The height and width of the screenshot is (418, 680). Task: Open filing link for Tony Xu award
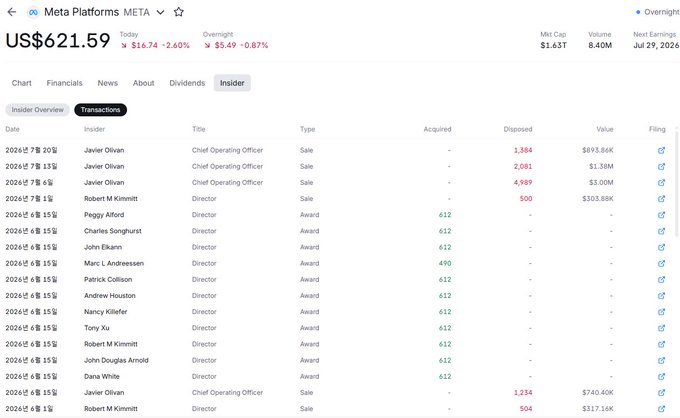point(661,328)
